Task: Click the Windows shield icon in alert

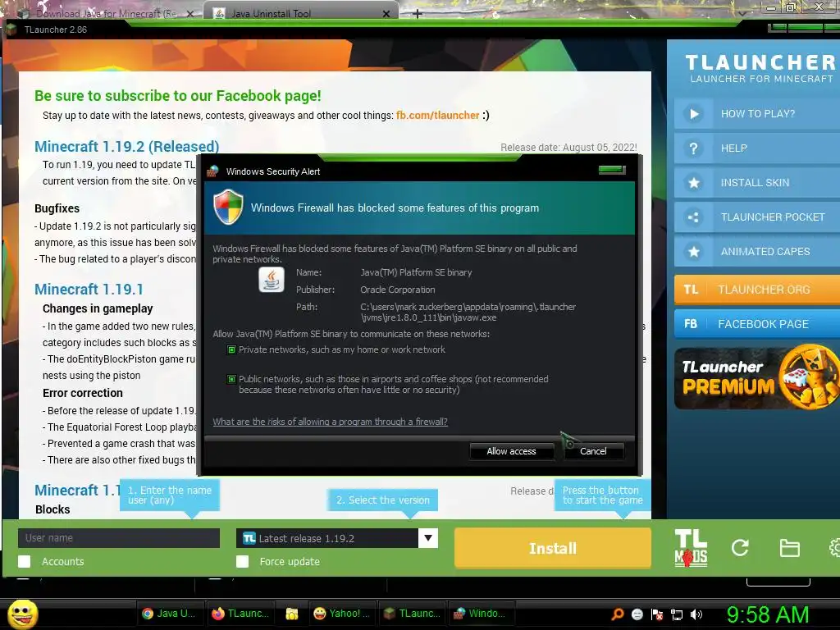Action: pyautogui.click(x=228, y=208)
